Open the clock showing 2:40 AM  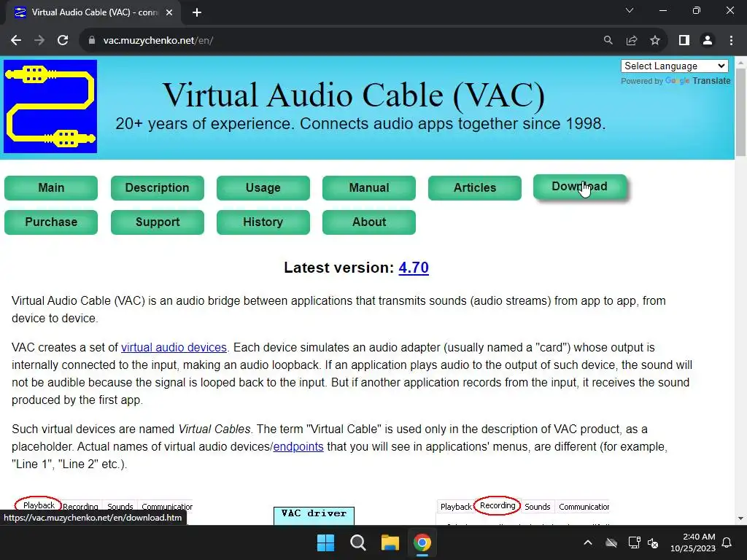(x=693, y=542)
